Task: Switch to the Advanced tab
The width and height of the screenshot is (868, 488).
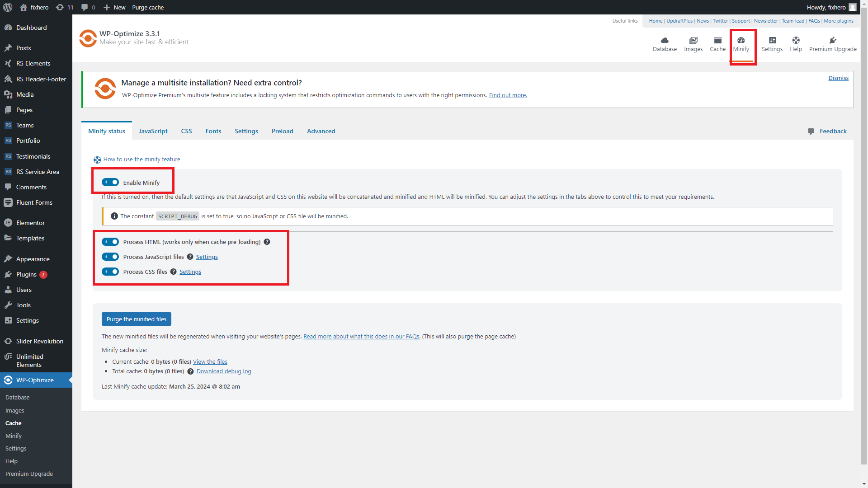Action: click(x=321, y=131)
